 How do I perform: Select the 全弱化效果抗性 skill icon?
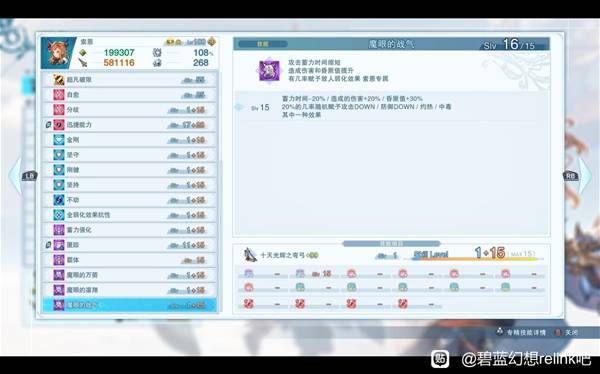pos(59,215)
